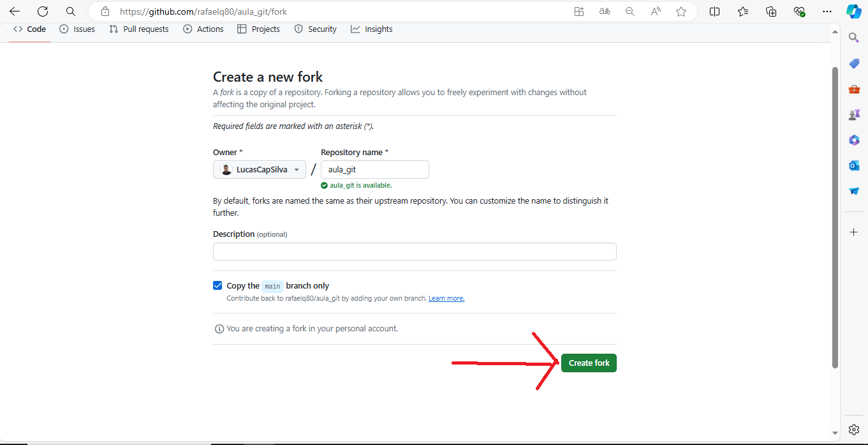The image size is (868, 445).
Task: Open the Pull requests tab
Action: click(x=139, y=29)
